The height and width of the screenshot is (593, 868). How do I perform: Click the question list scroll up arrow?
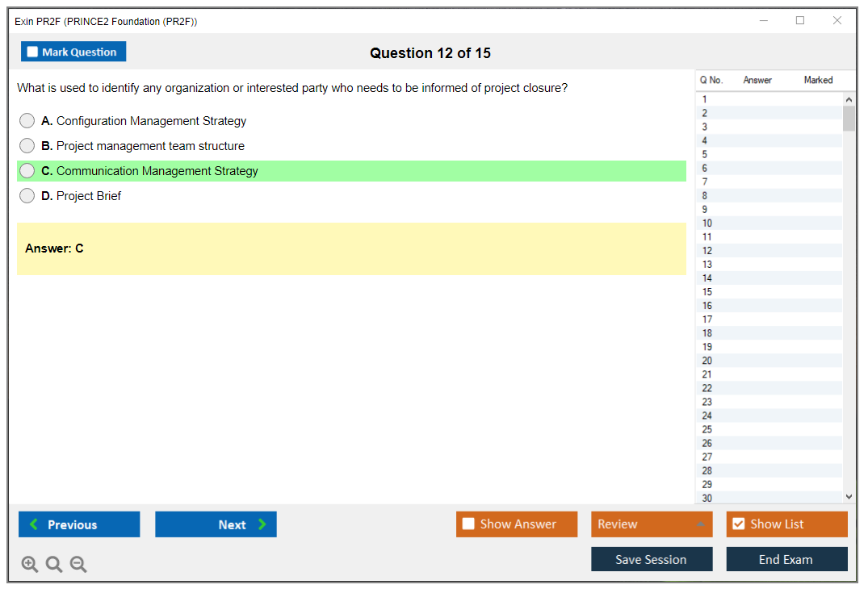[848, 99]
